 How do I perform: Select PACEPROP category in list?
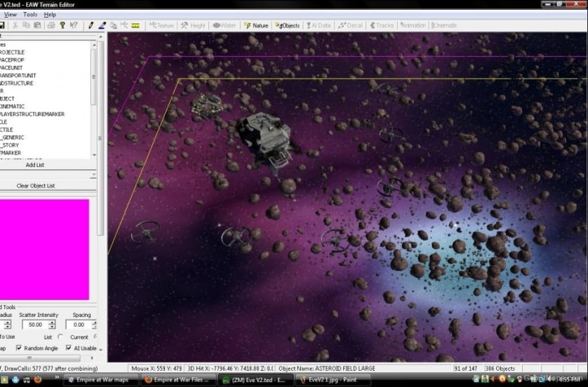(x=12, y=60)
